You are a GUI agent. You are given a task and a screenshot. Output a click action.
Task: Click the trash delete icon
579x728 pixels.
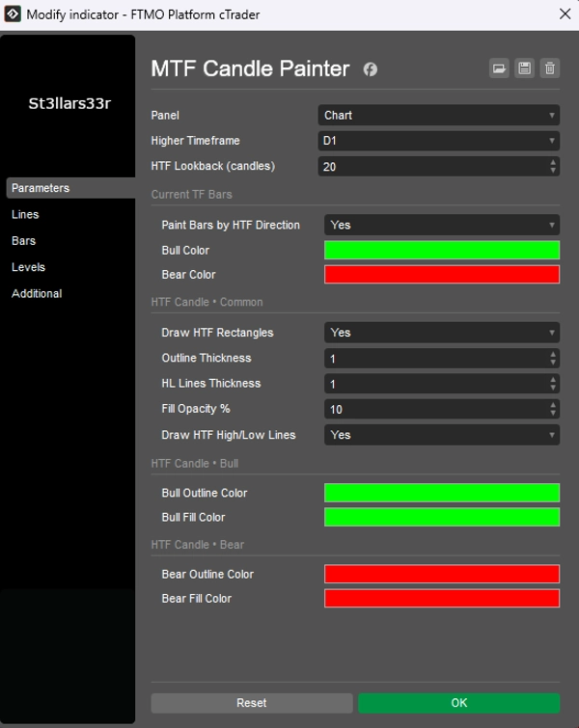[549, 68]
